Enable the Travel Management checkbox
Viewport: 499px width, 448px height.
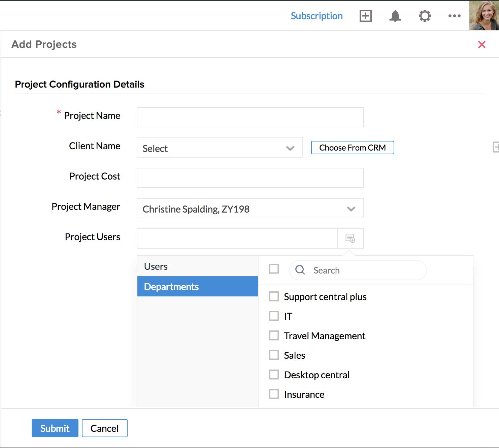274,335
